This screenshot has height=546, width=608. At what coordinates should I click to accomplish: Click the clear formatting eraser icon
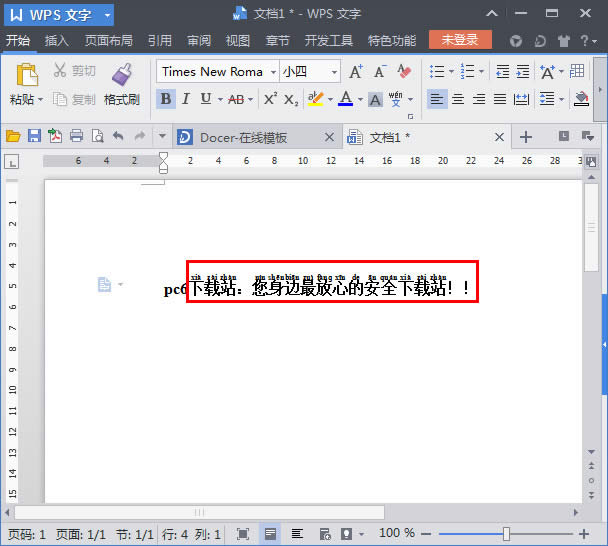click(x=404, y=72)
